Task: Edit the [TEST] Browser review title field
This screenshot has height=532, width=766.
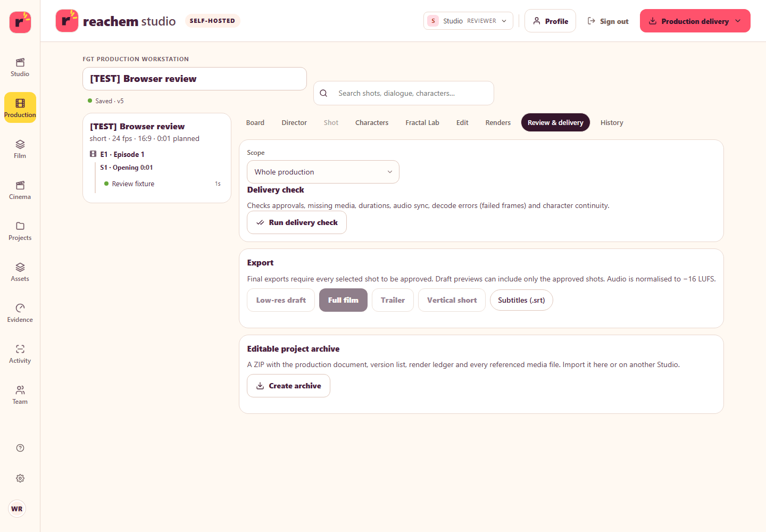Action: tap(195, 79)
